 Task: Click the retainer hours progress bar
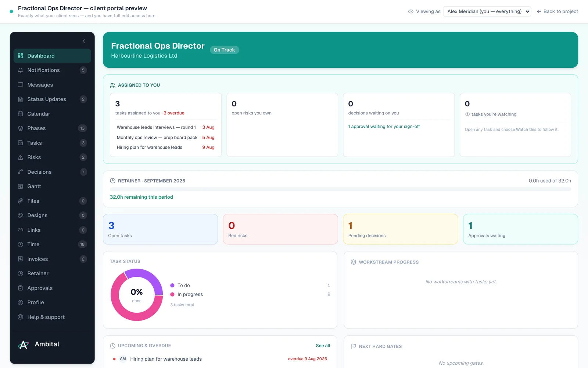click(x=341, y=190)
